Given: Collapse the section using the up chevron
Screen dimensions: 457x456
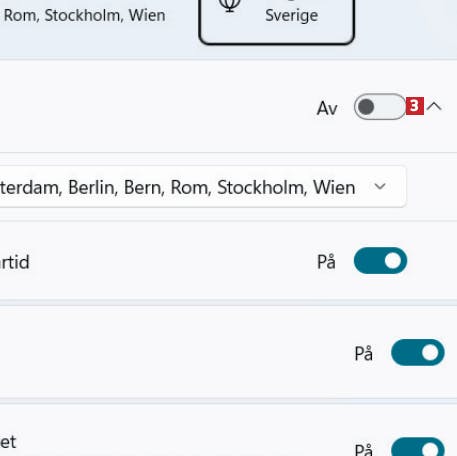Looking at the screenshot, I should pyautogui.click(x=434, y=107).
